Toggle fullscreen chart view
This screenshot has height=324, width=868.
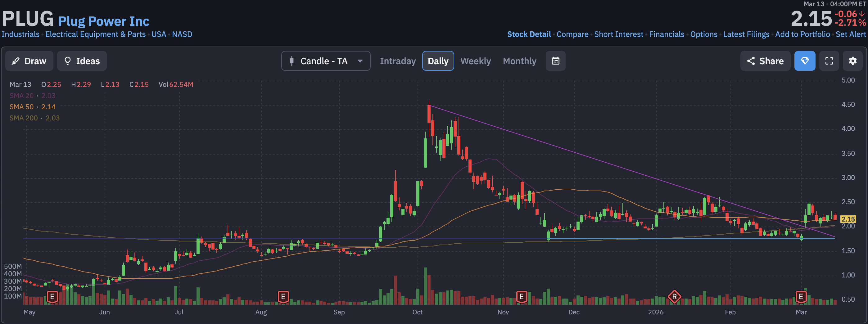click(x=829, y=61)
